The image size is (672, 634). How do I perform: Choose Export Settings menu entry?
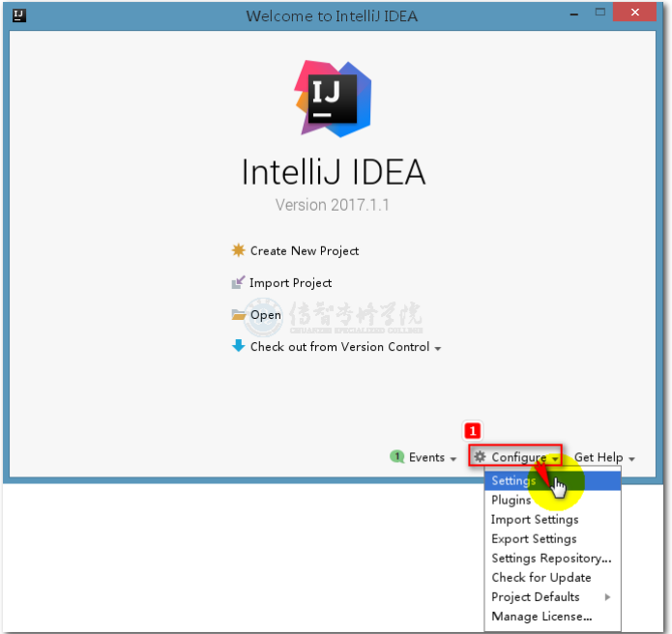pyautogui.click(x=553, y=538)
